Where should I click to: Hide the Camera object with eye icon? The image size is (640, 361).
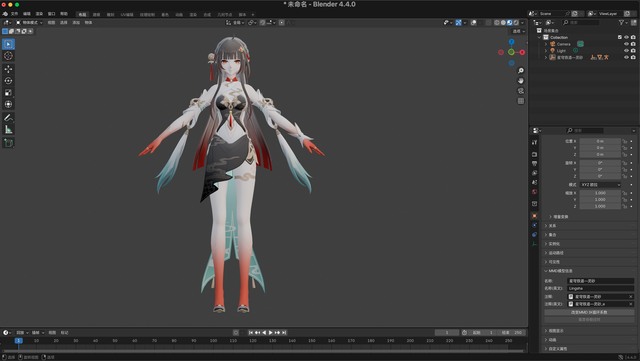[x=627, y=44]
